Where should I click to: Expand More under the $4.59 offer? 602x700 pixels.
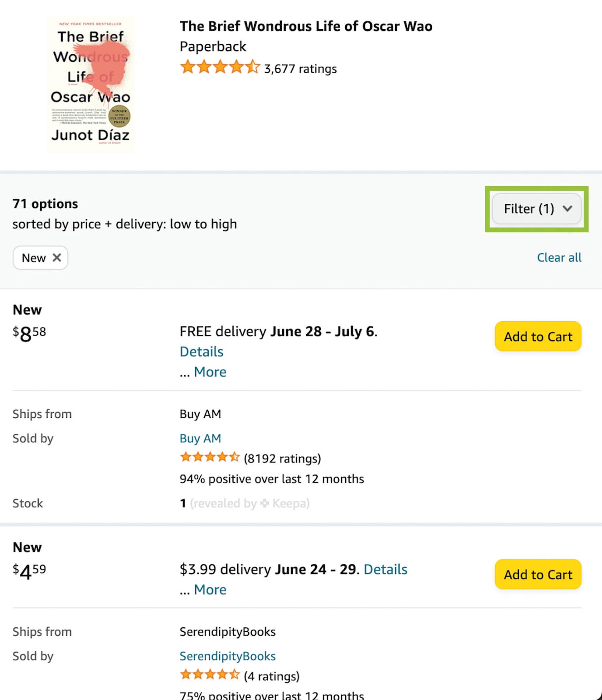[x=210, y=590]
